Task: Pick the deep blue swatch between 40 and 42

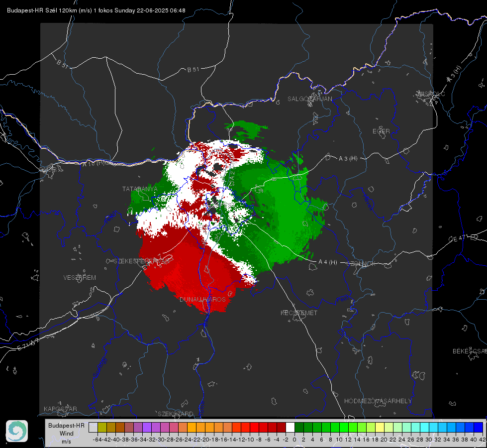Action: pyautogui.click(x=479, y=427)
